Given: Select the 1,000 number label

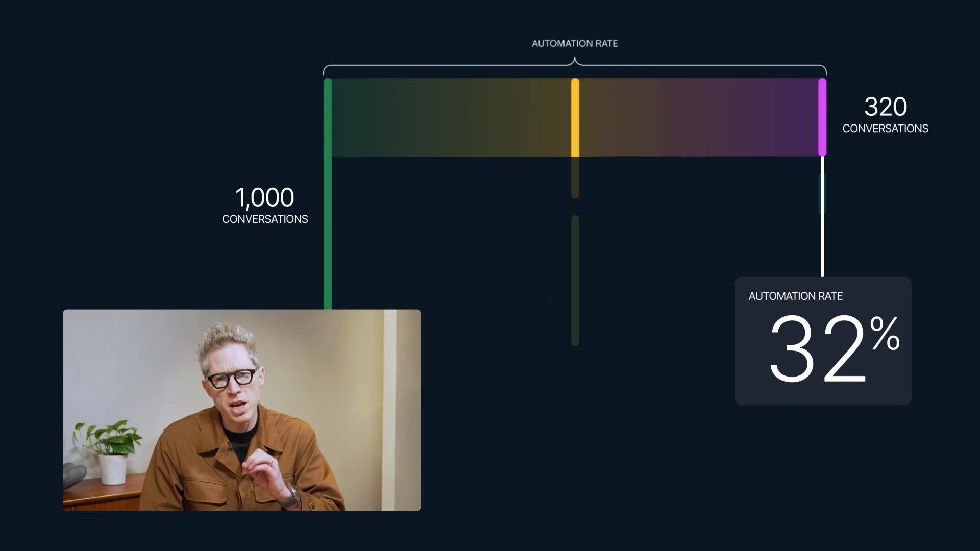Looking at the screenshot, I should click(264, 198).
